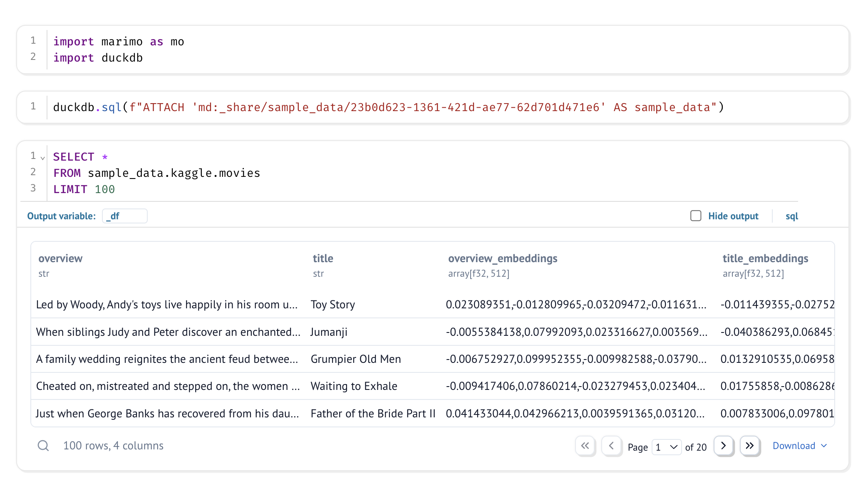Viewport: 868px width, 496px height.
Task: Go to previous page of results
Action: click(611, 446)
